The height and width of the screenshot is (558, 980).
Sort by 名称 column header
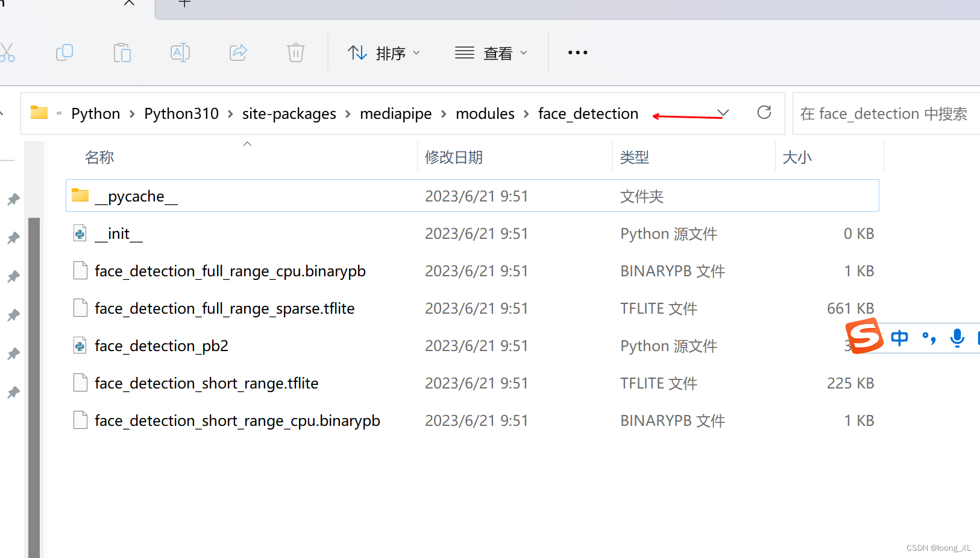point(99,157)
